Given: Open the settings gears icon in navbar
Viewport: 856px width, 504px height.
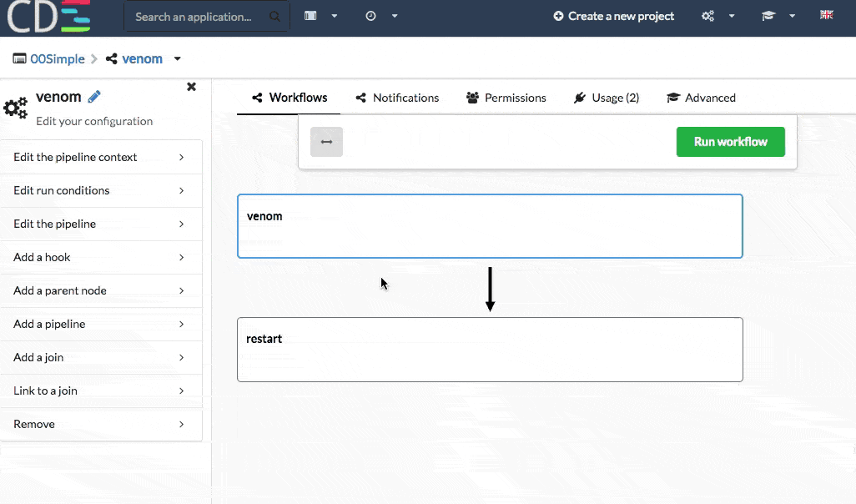Looking at the screenshot, I should pyautogui.click(x=707, y=16).
